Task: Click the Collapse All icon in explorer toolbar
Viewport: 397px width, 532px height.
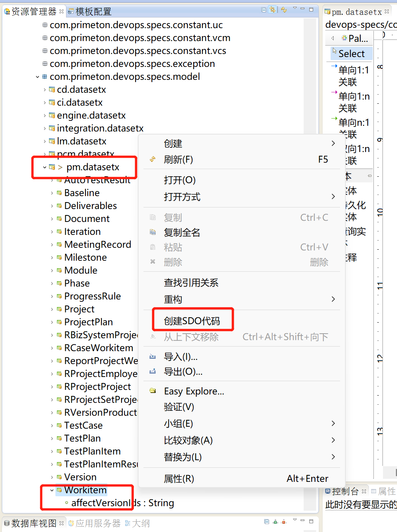Action: point(264,10)
